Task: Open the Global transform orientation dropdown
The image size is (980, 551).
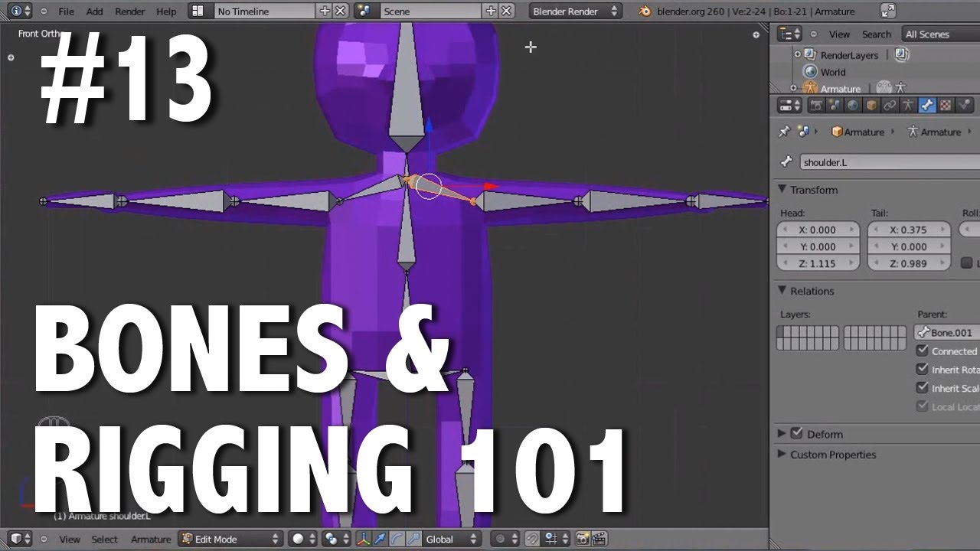Action: tap(448, 539)
